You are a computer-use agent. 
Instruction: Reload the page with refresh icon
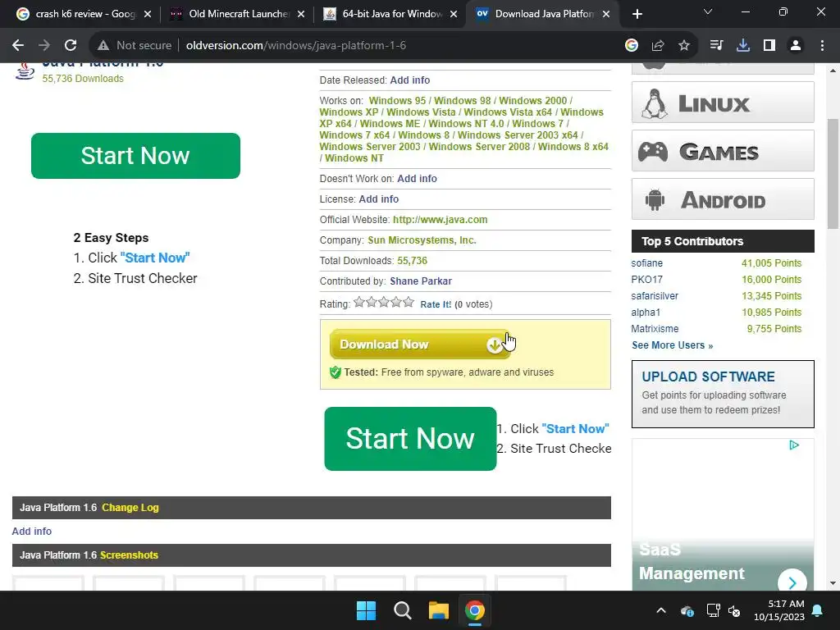point(71,46)
